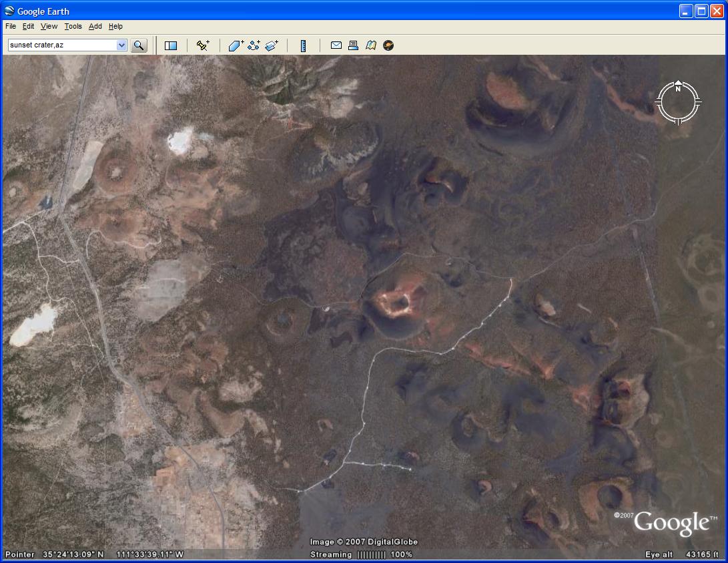Click the Email envelope icon
This screenshot has width=728, height=563.
[x=336, y=45]
